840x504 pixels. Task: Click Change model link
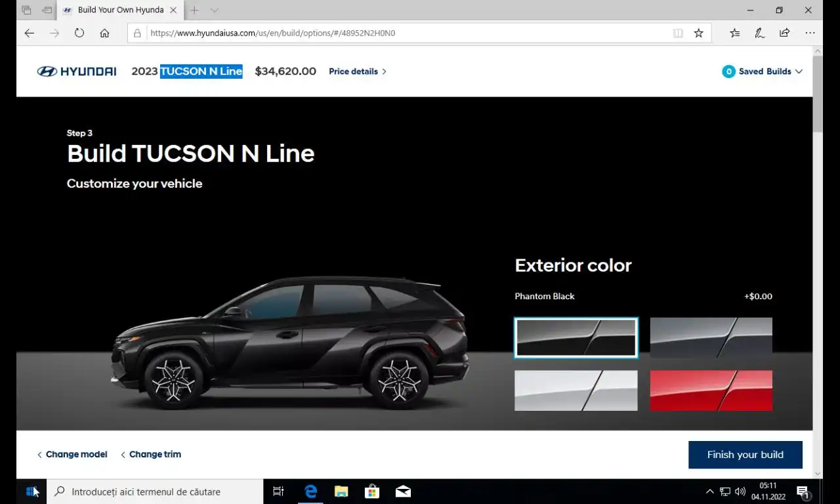[72, 454]
